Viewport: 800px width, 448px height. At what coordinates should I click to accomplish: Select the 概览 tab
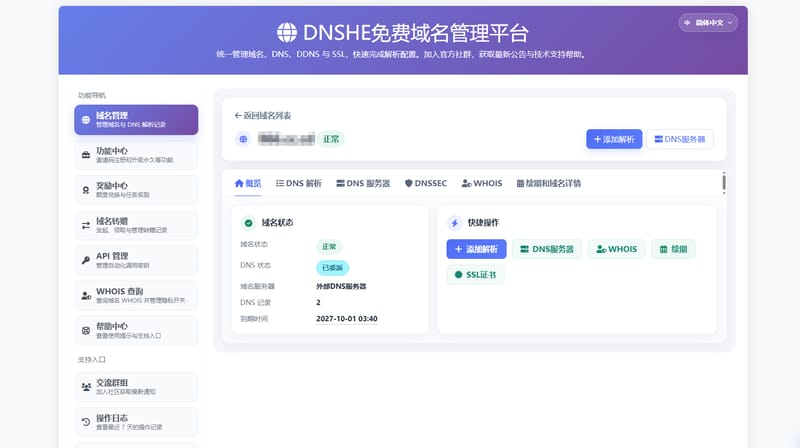coord(248,183)
